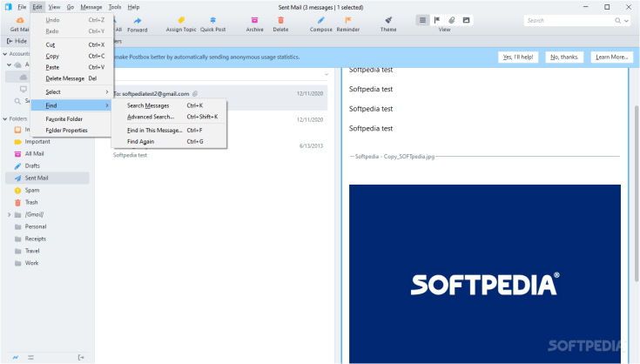Select the list view icon

(422, 20)
